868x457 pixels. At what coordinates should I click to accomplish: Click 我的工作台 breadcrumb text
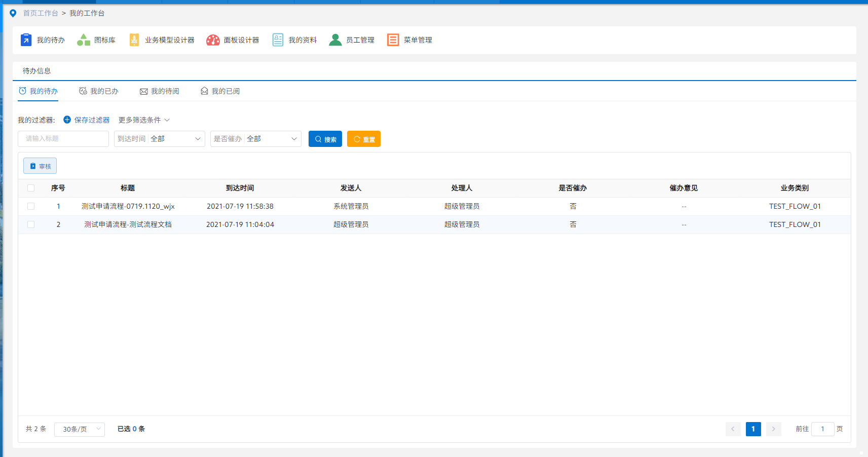[x=87, y=13]
